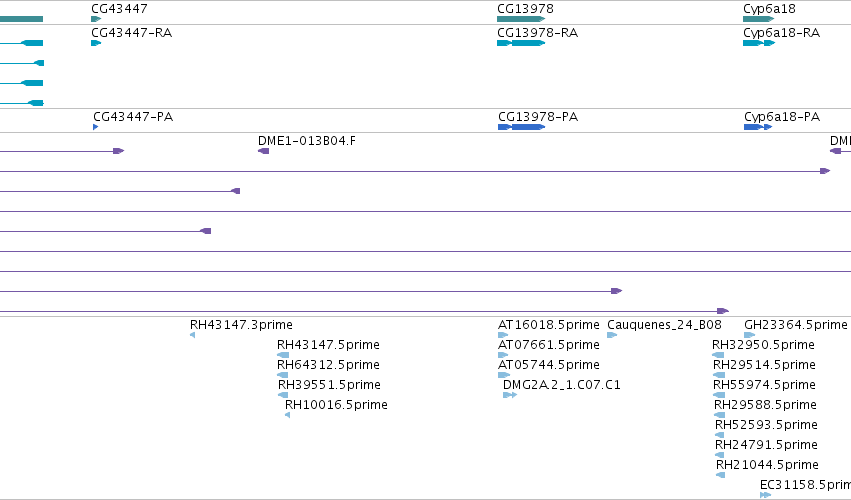The width and height of the screenshot is (851, 500).
Task: Select the EC31158.5prime EST glyph
Action: click(765, 495)
